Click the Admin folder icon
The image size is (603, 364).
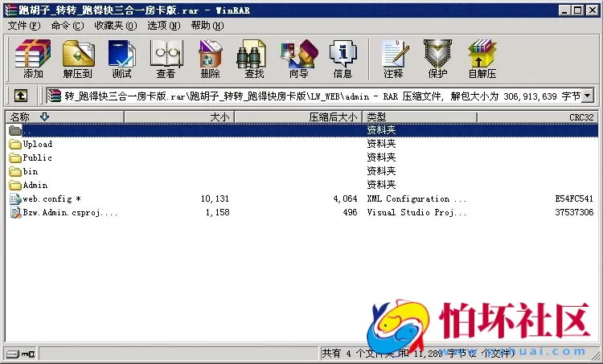tap(15, 186)
